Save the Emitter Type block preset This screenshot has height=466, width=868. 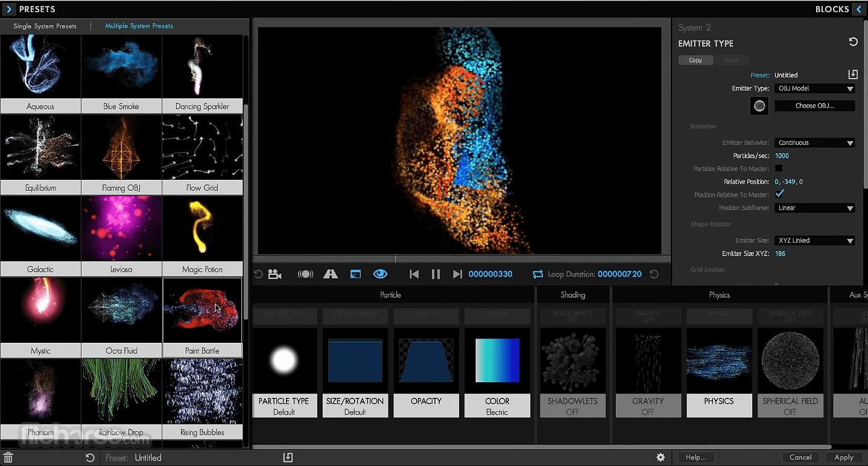pos(853,74)
